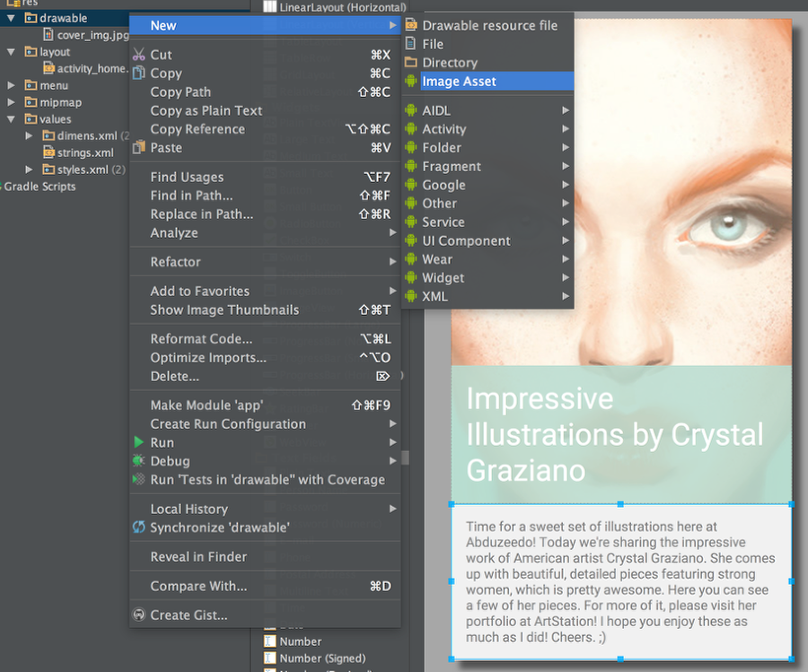Click the GitHub icon beside Create Gist
Image resolution: width=808 pixels, height=672 pixels.
point(138,615)
